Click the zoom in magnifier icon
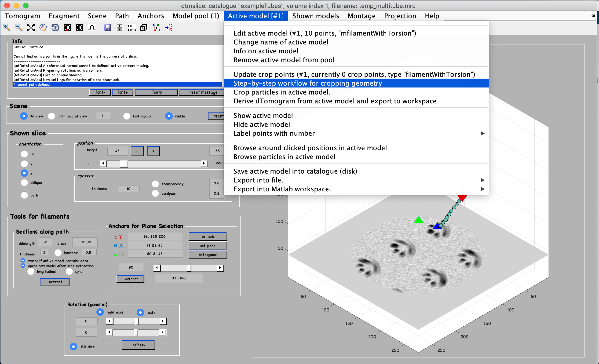Screen dimensions: 599x364 [x=7, y=28]
